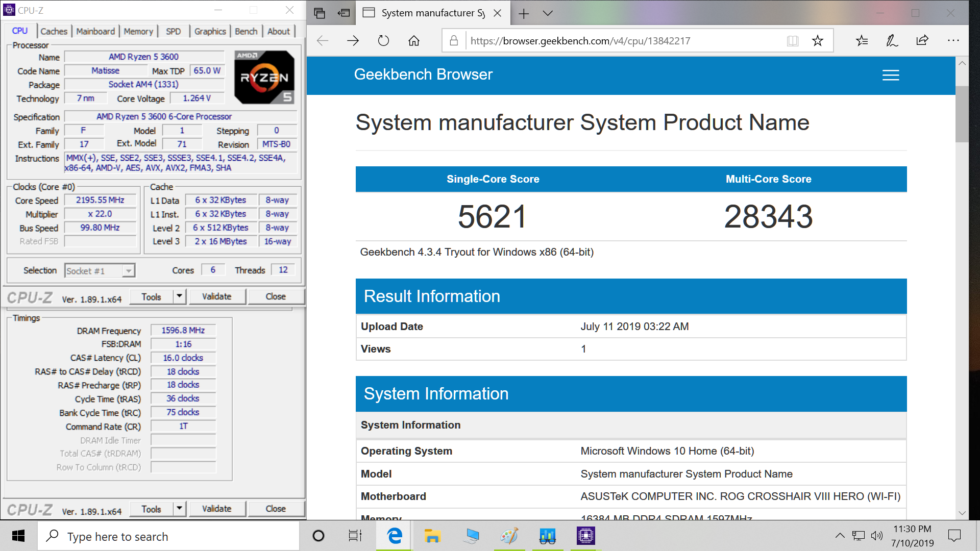This screenshot has width=980, height=551.
Task: Expand Tools dropdown arrow in lower CPU-Z
Action: tap(179, 509)
